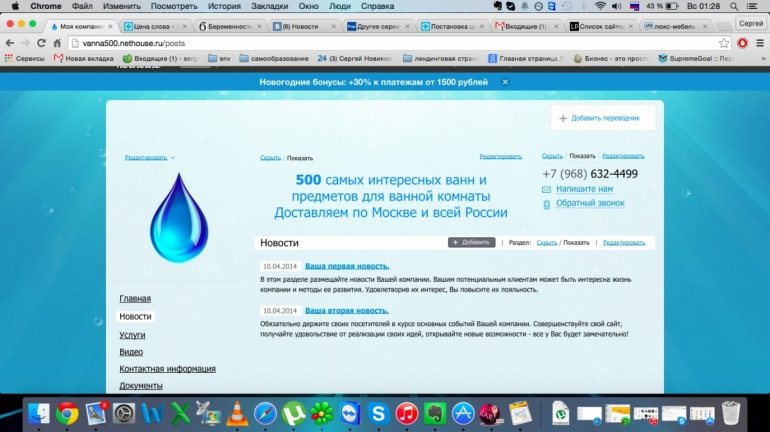
Task: Open uTorrent in the dock
Action: [x=294, y=412]
